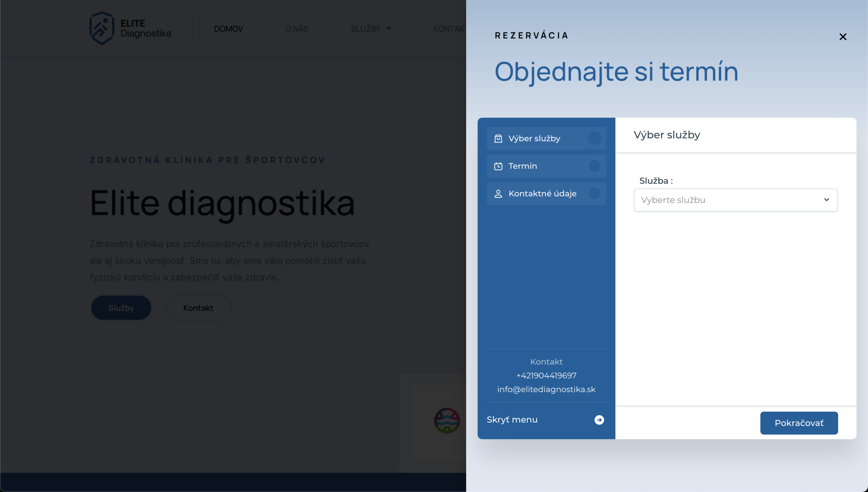
Task: Click the Služby hero button
Action: pos(121,308)
